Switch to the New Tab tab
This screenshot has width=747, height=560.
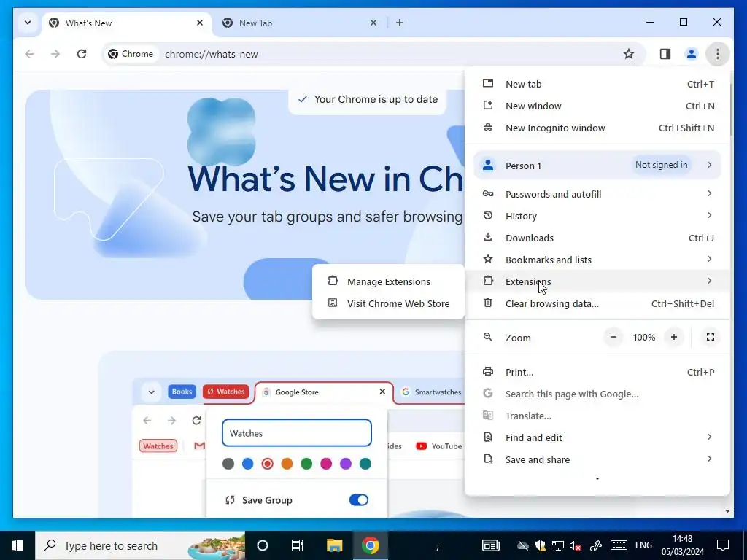pos(301,23)
